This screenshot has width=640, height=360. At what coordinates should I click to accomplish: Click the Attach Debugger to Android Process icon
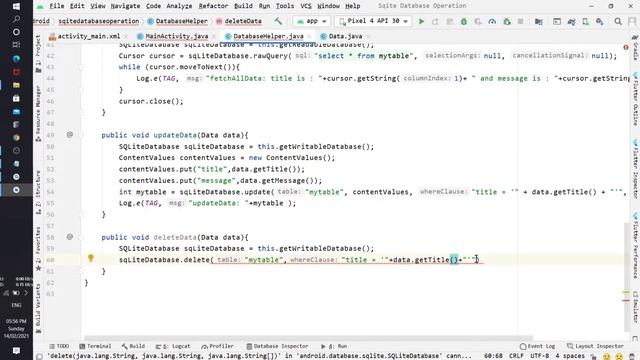[507, 21]
